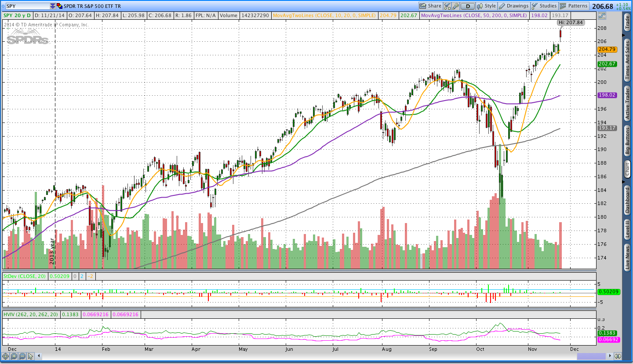Image resolution: width=633 pixels, height=364 pixels.
Task: Click the crosshair pan tool icon
Action: (6, 356)
